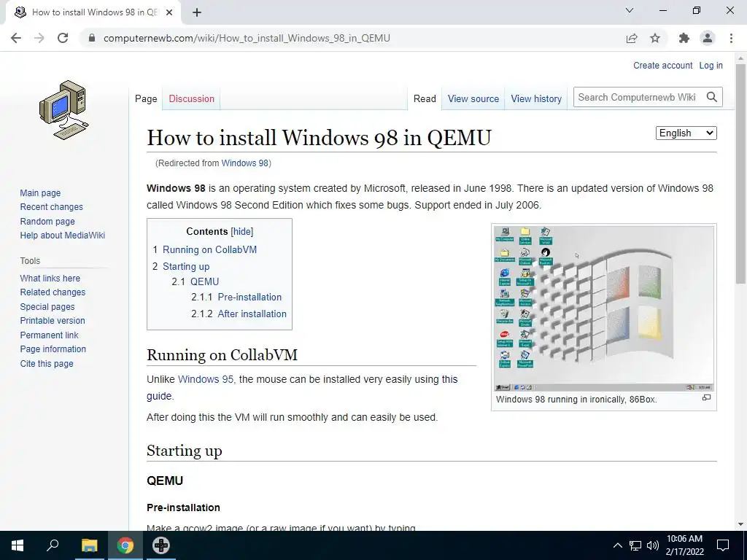The width and height of the screenshot is (747, 560).
Task: Go to Main page in sidebar
Action: [x=40, y=192]
